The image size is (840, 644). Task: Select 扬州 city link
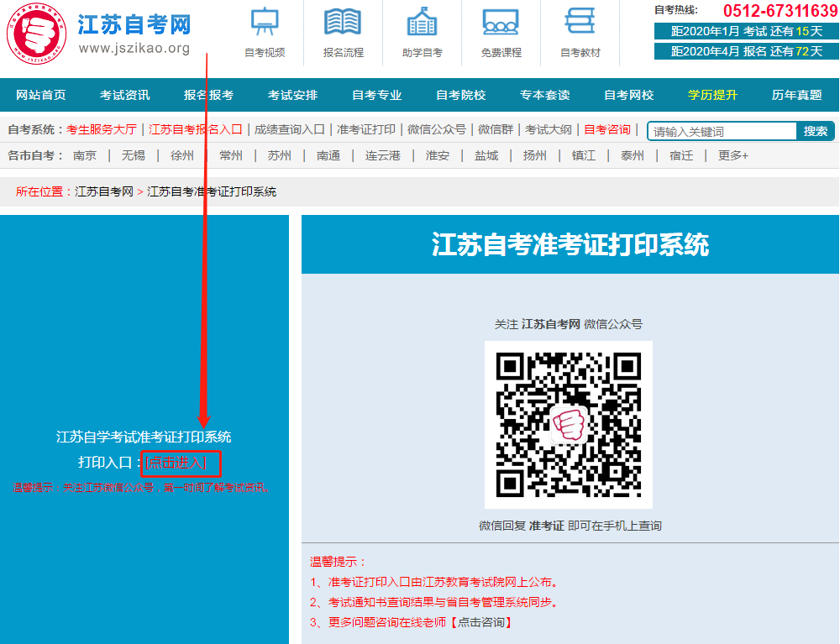tap(534, 156)
